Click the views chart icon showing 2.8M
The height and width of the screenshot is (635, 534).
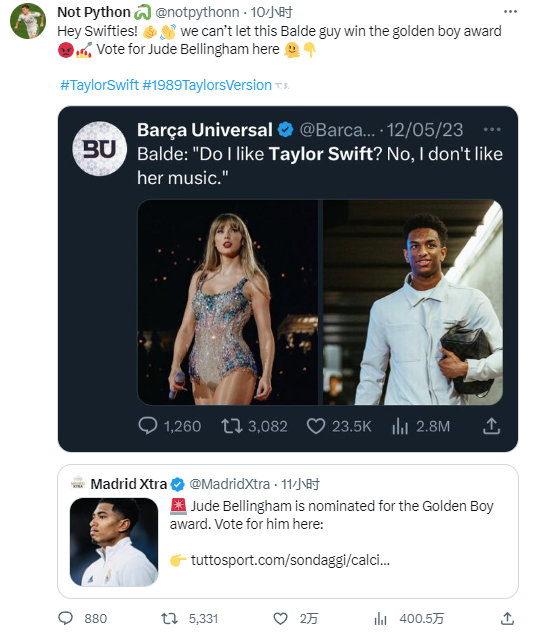[400, 426]
